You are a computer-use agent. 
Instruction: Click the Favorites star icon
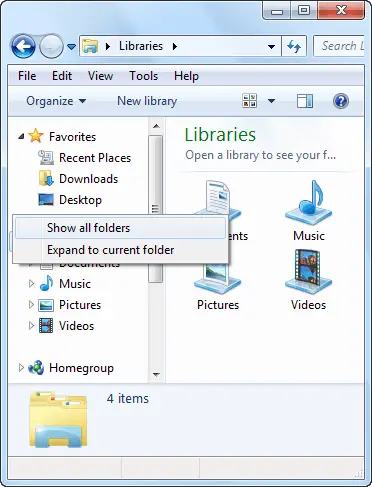coord(36,136)
